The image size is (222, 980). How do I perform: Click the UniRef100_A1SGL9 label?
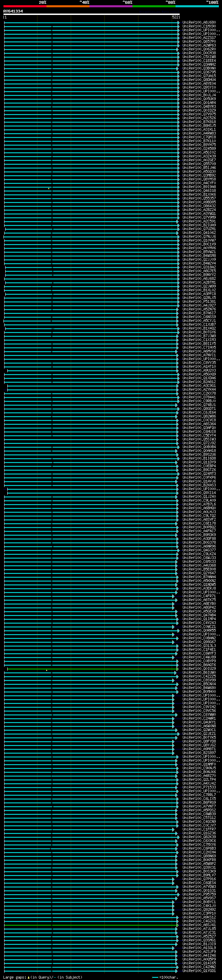(199, 948)
